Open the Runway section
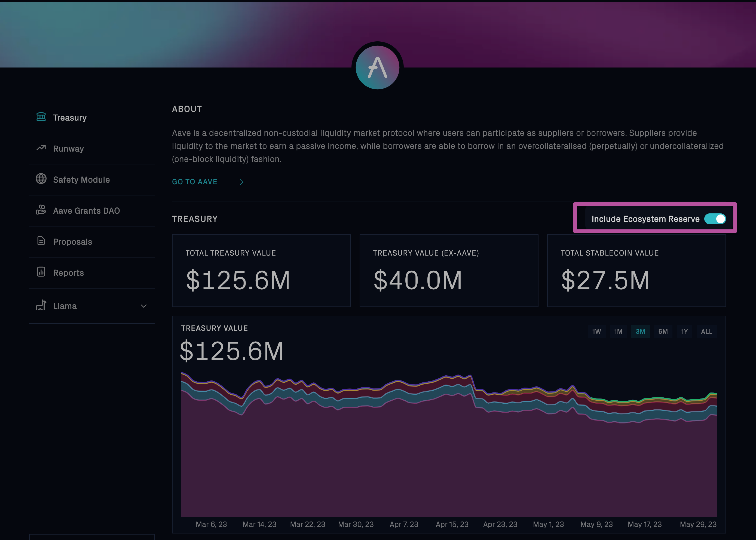Viewport: 756px width, 540px height. point(92,149)
